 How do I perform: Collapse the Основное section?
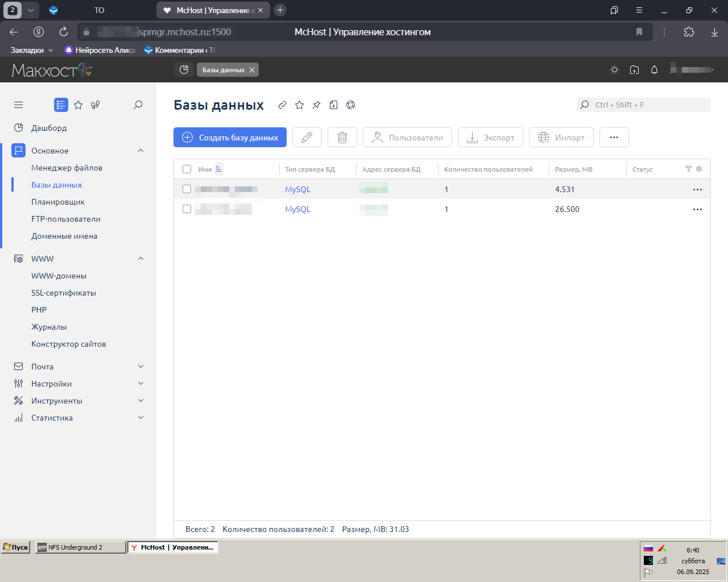coord(141,151)
